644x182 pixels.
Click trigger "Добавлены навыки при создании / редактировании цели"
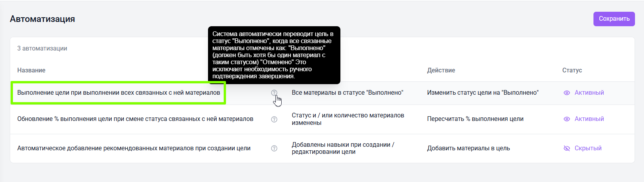pos(343,148)
